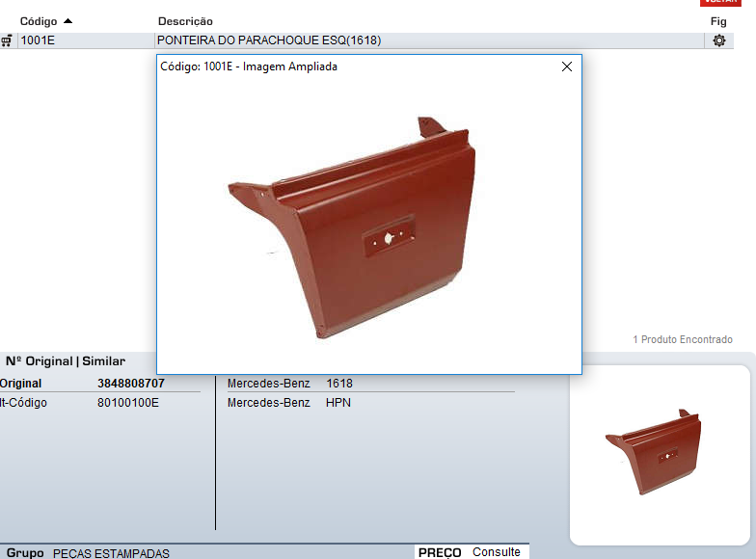
Task: Select product code 1001E cell
Action: click(37, 40)
